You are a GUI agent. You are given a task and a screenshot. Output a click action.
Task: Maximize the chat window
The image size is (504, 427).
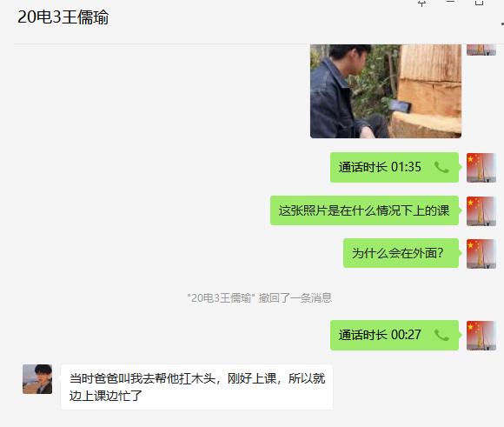[x=480, y=3]
